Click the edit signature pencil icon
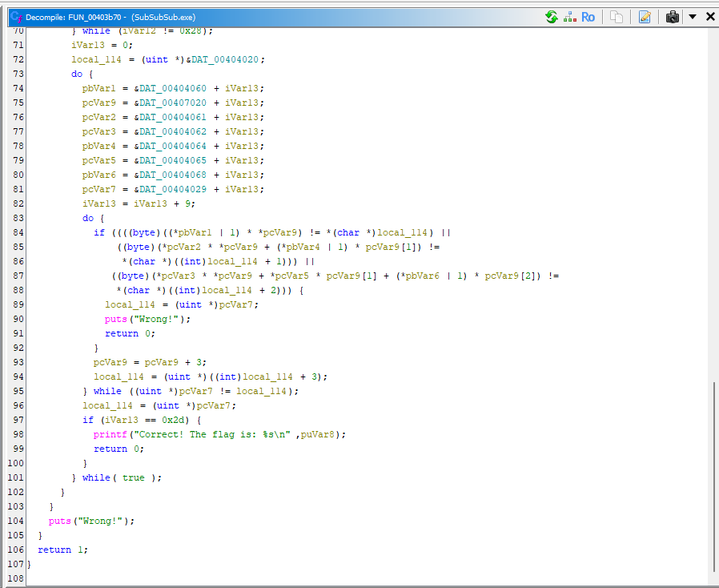 pos(645,17)
